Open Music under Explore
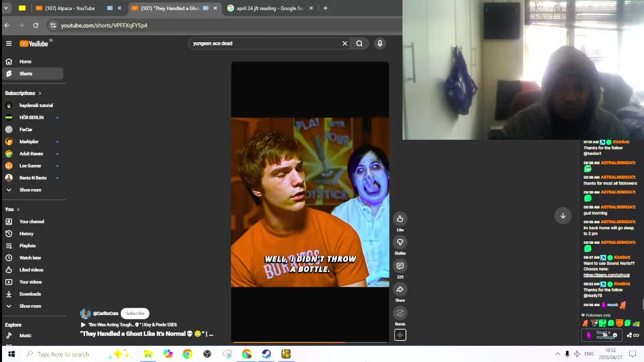 click(32, 335)
